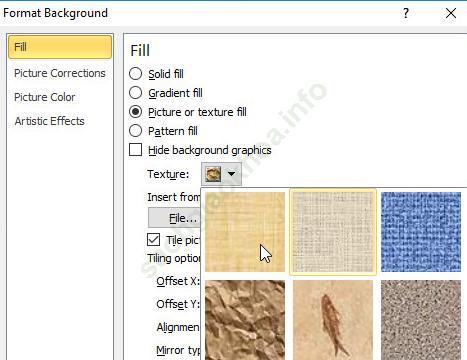This screenshot has height=360, width=467.
Task: Click the Help question mark icon
Action: (x=406, y=13)
